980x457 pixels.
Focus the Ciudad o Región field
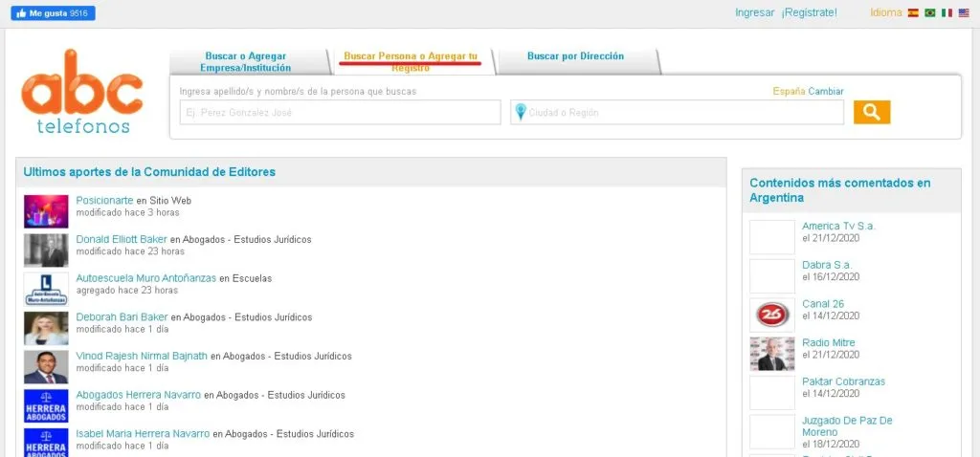(x=677, y=113)
